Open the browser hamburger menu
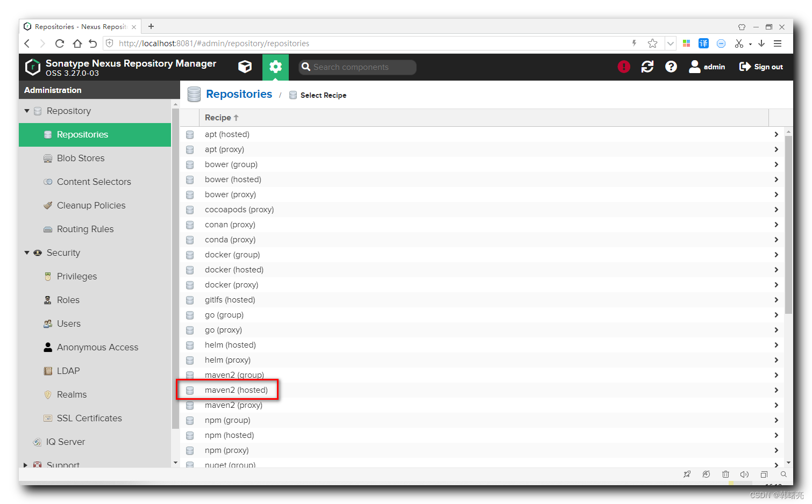This screenshot has height=504, width=812. coord(778,44)
